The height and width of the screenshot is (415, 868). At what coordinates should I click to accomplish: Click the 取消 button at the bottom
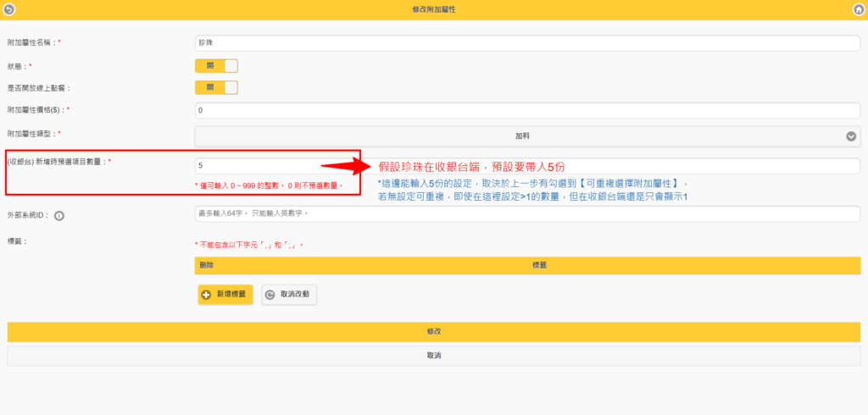point(434,356)
